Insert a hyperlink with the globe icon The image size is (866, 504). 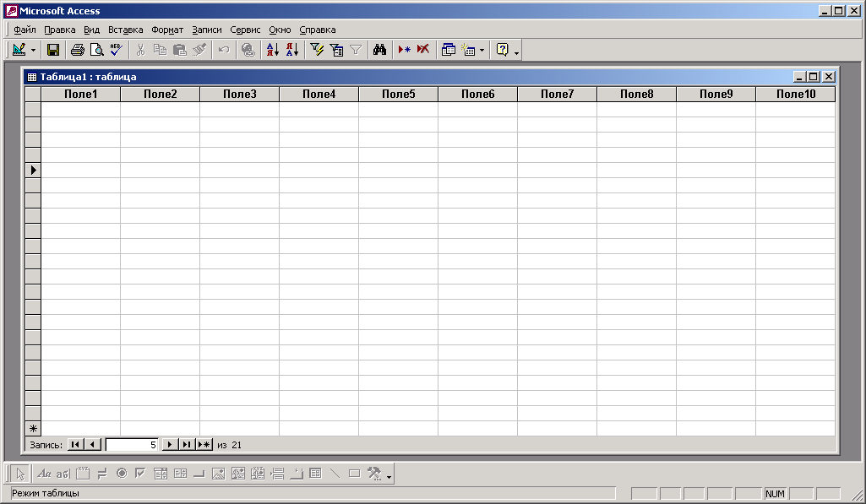248,50
